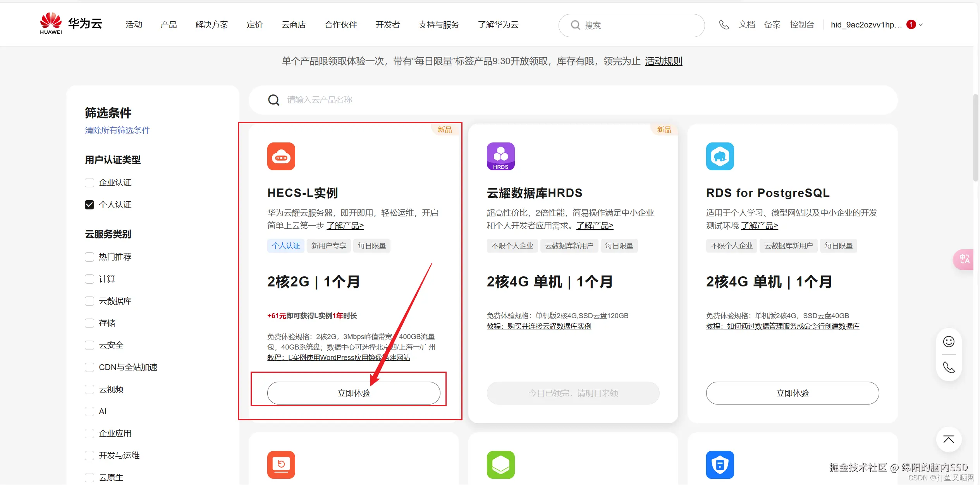Expand the user account dropdown arrow

click(x=921, y=25)
